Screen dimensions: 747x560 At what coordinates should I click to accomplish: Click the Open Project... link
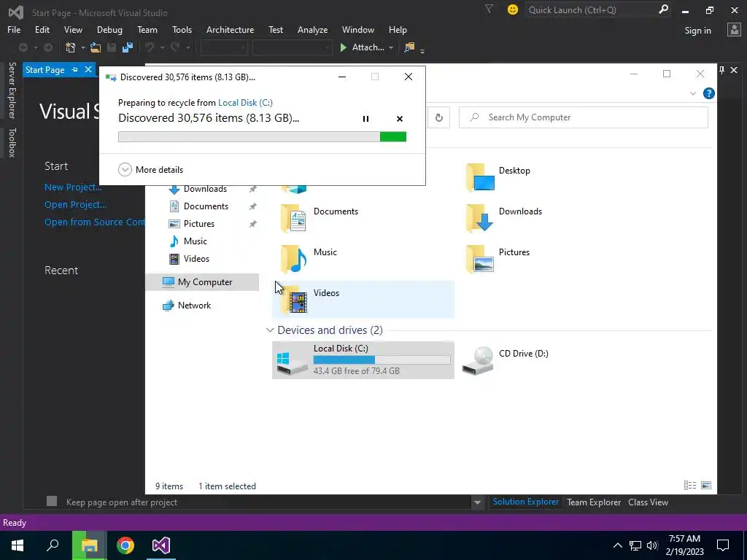coord(75,205)
